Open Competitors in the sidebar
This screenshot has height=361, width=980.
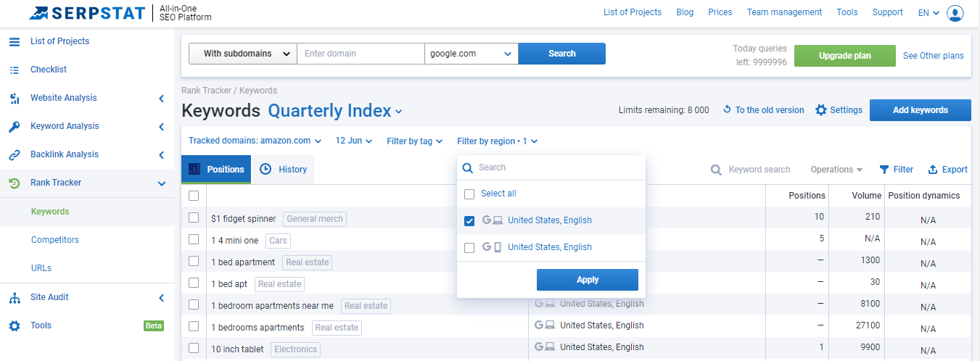55,240
